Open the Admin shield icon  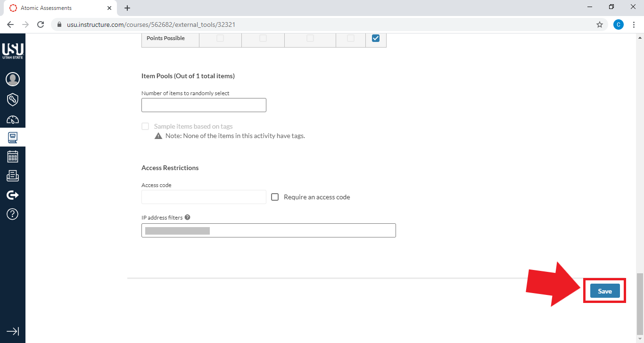(13, 99)
